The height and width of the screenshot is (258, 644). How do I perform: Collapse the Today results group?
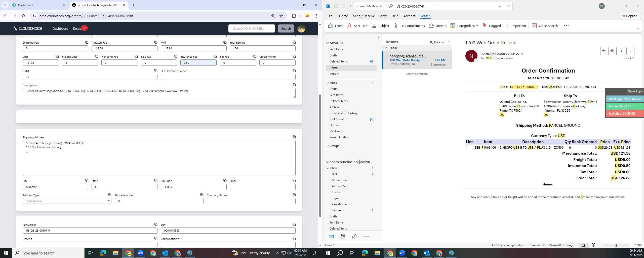pos(386,48)
